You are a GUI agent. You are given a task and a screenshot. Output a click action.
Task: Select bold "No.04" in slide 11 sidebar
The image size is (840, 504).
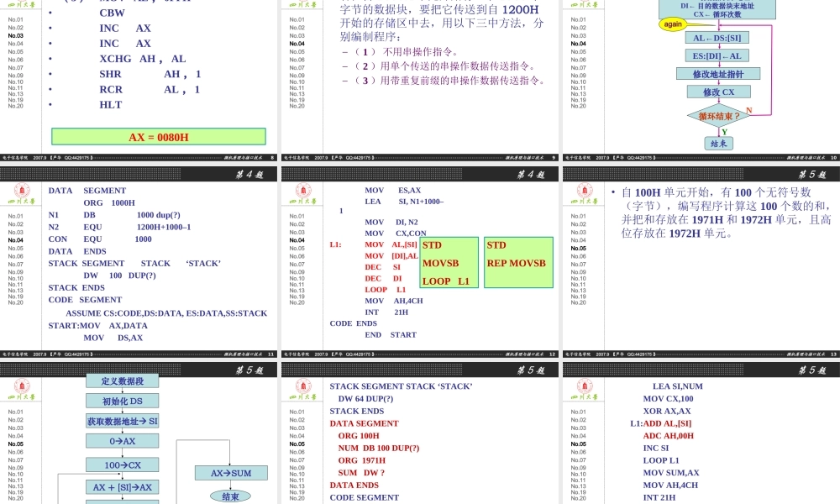(x=16, y=240)
